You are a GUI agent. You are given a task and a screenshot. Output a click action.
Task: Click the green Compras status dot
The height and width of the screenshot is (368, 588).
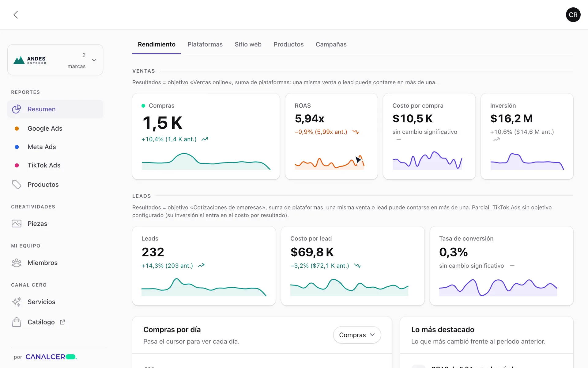click(143, 106)
